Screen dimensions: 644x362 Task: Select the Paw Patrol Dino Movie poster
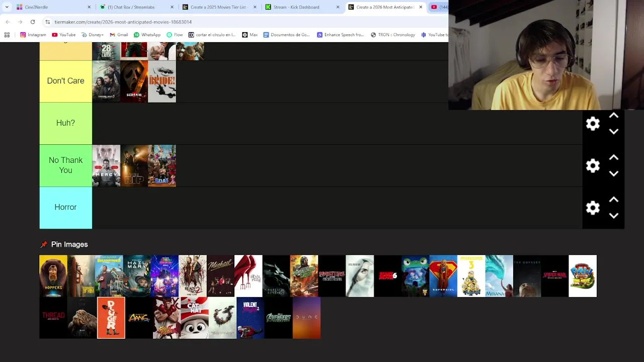click(x=583, y=276)
